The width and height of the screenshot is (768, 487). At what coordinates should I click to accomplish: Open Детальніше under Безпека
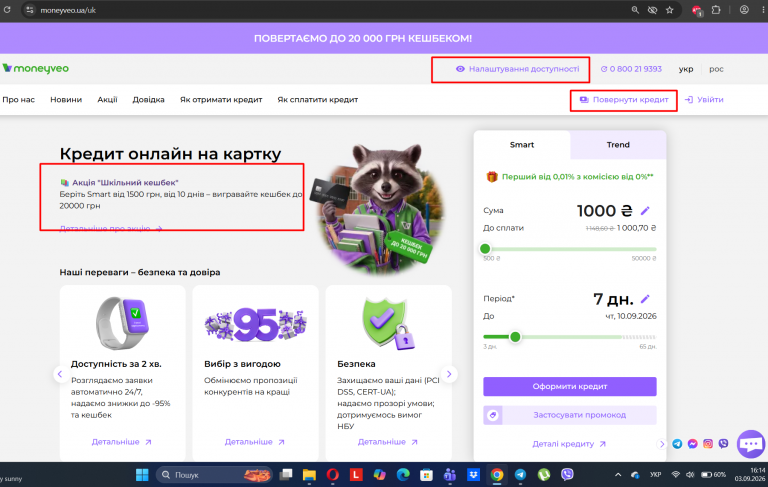[x=387, y=442]
